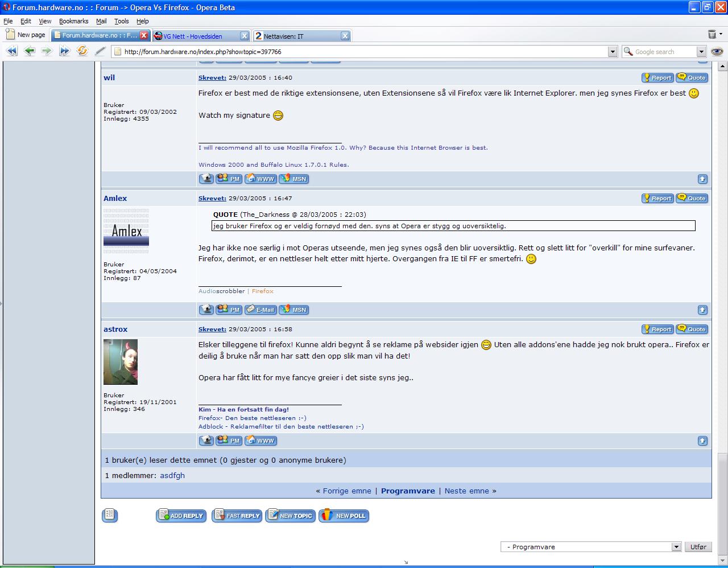This screenshot has height=568, width=728.
Task: Open the Tools menu
Action: click(x=122, y=21)
